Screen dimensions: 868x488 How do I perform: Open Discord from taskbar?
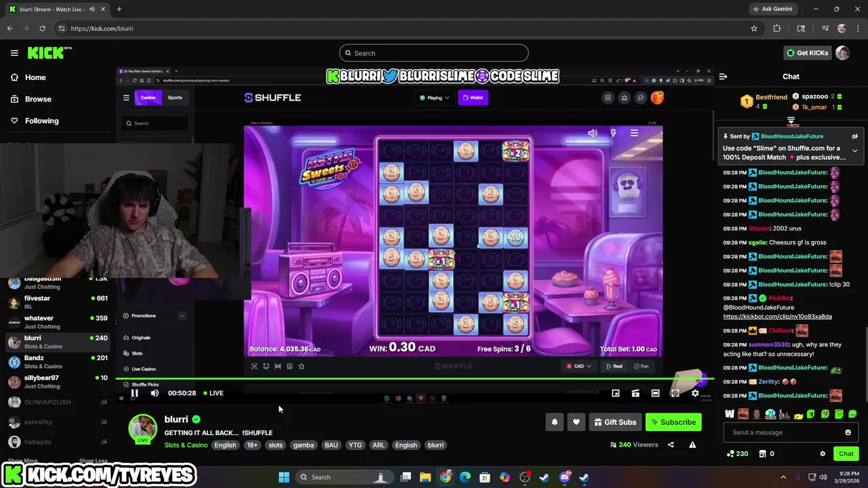(565, 477)
